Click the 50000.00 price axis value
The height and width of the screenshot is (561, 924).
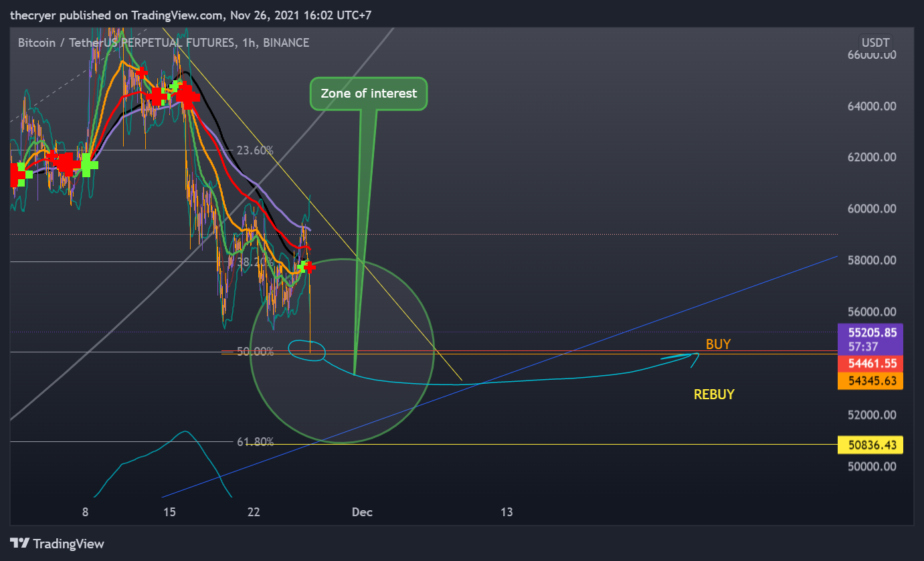point(871,466)
